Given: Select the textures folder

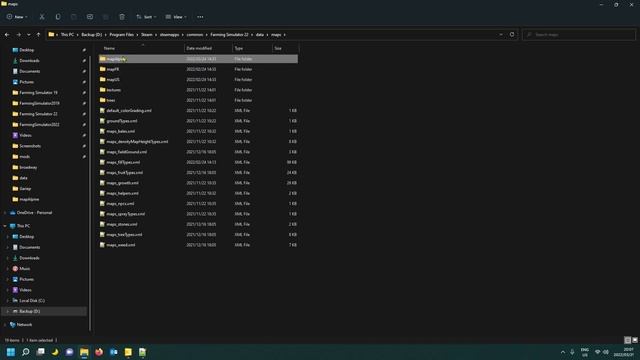Looking at the screenshot, I should pyautogui.click(x=198, y=90).
